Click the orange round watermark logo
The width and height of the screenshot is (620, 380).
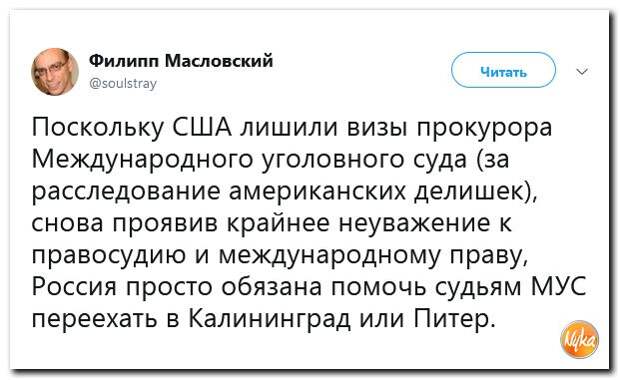(580, 339)
